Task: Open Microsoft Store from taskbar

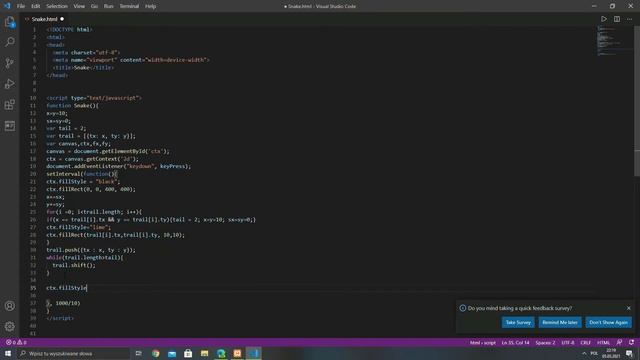Action: point(188,353)
